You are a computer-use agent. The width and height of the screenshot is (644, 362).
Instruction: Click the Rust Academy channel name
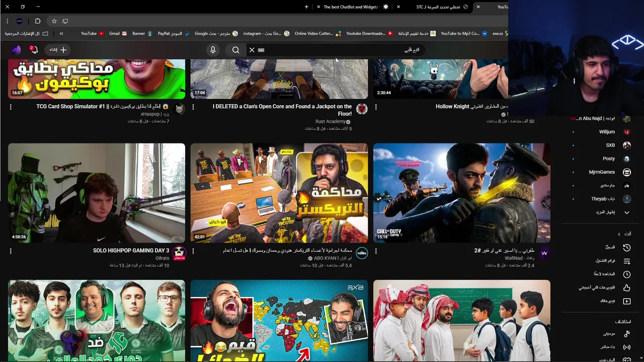(x=330, y=122)
